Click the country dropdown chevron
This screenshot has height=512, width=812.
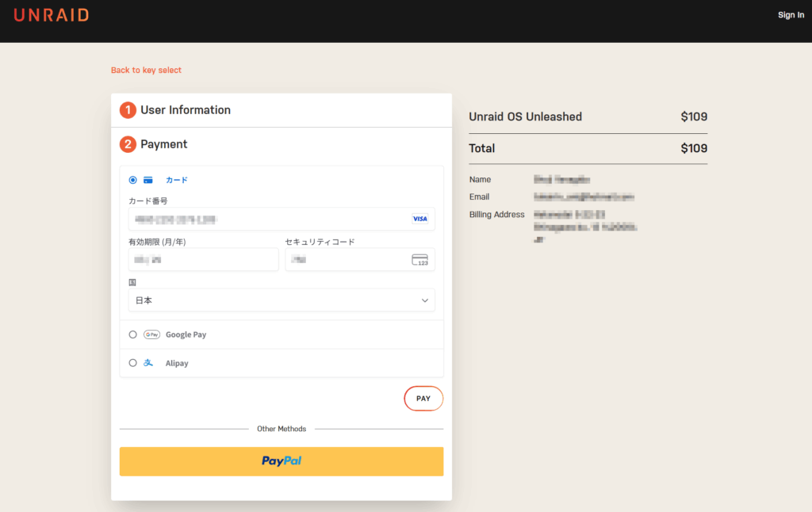tap(425, 300)
